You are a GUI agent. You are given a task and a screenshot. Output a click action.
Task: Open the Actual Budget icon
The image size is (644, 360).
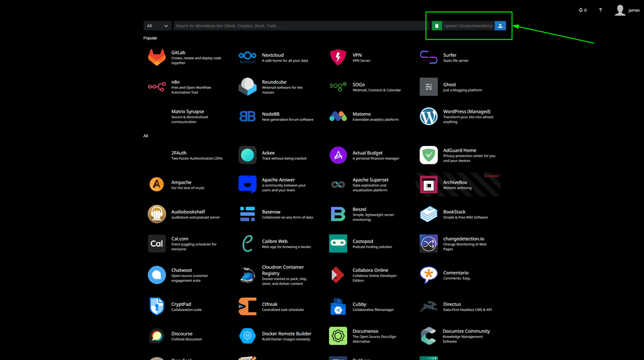338,155
